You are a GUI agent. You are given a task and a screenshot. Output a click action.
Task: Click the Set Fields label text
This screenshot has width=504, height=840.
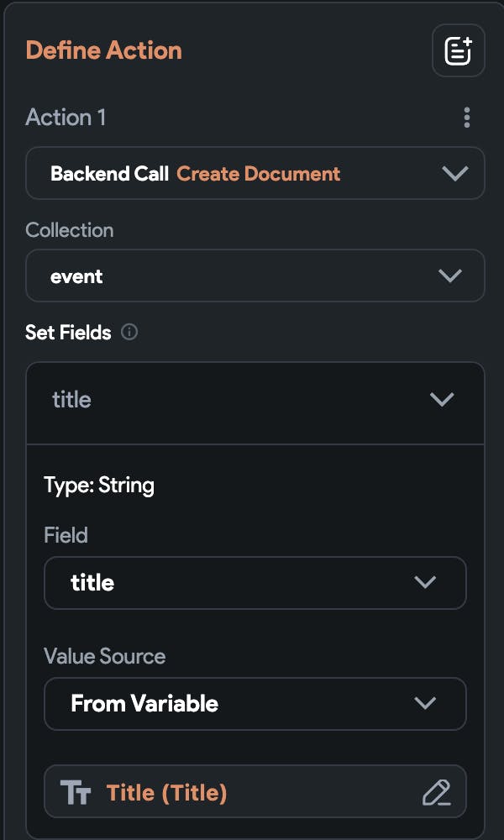(x=68, y=332)
